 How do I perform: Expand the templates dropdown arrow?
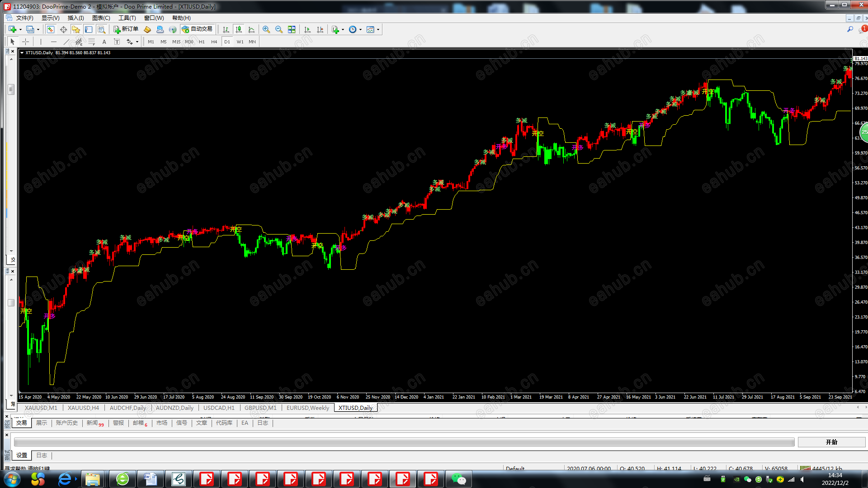pyautogui.click(x=378, y=29)
